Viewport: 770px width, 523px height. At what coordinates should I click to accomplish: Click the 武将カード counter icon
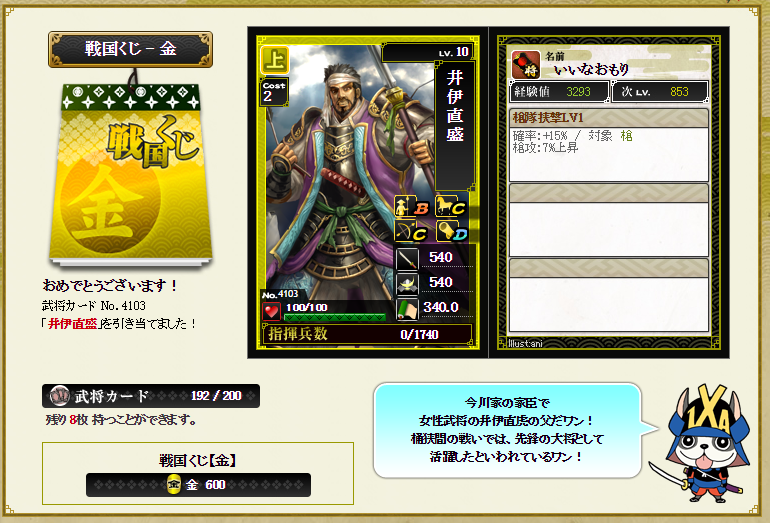pyautogui.click(x=59, y=396)
